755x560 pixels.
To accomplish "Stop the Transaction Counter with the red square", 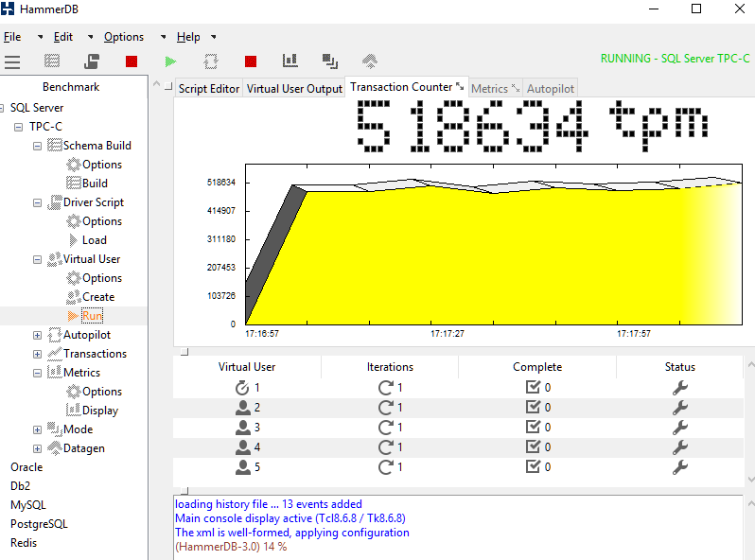I will (251, 61).
